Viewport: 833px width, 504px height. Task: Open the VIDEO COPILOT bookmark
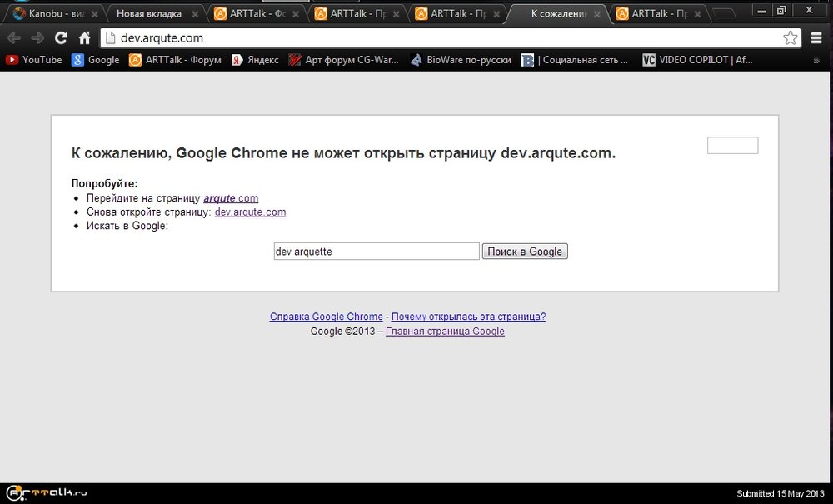(697, 60)
